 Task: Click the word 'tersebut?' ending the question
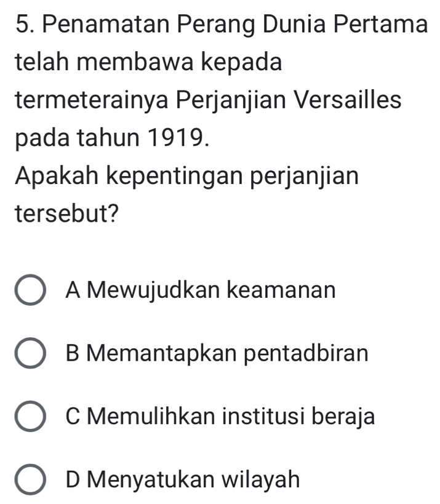pyautogui.click(x=67, y=214)
